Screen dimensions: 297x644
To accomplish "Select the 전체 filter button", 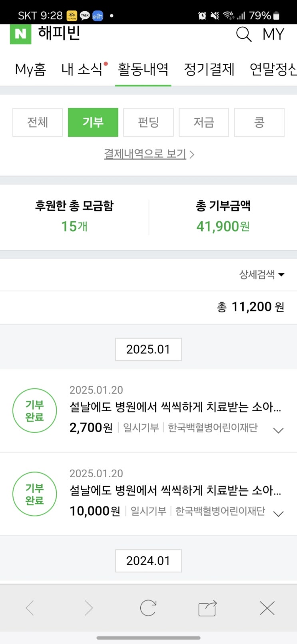I will [38, 122].
